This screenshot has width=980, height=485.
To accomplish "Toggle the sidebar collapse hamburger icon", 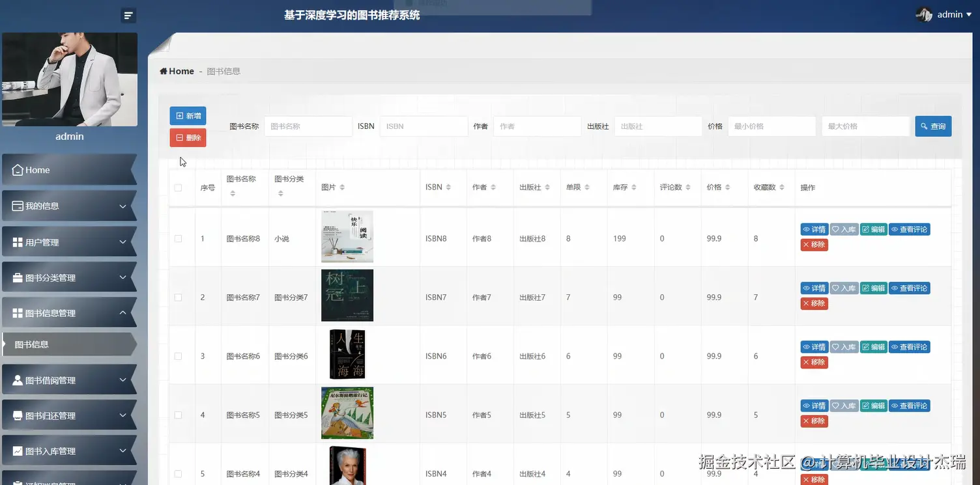I will (x=128, y=16).
